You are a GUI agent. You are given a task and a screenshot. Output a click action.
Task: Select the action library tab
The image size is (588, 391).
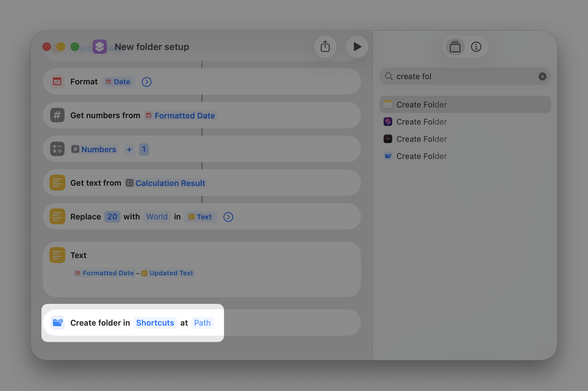[455, 47]
